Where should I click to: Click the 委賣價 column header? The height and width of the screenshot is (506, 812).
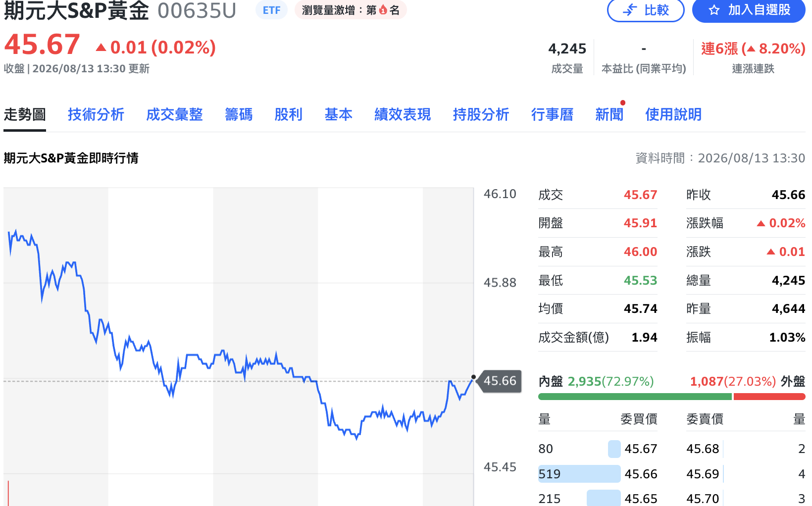[705, 419]
